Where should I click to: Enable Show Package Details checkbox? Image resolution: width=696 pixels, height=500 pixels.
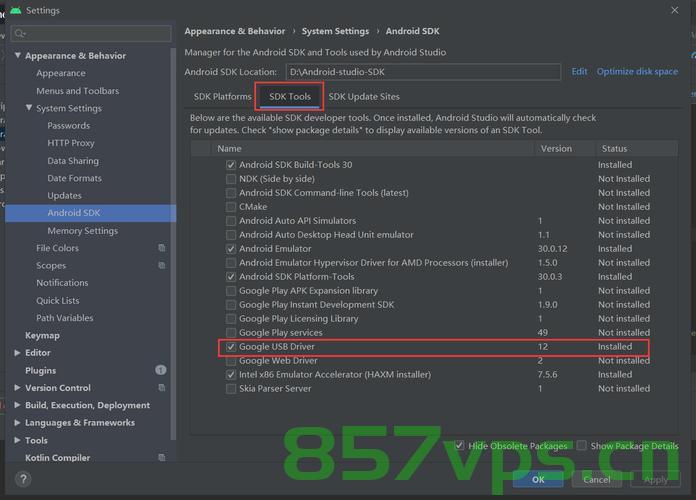(x=581, y=445)
